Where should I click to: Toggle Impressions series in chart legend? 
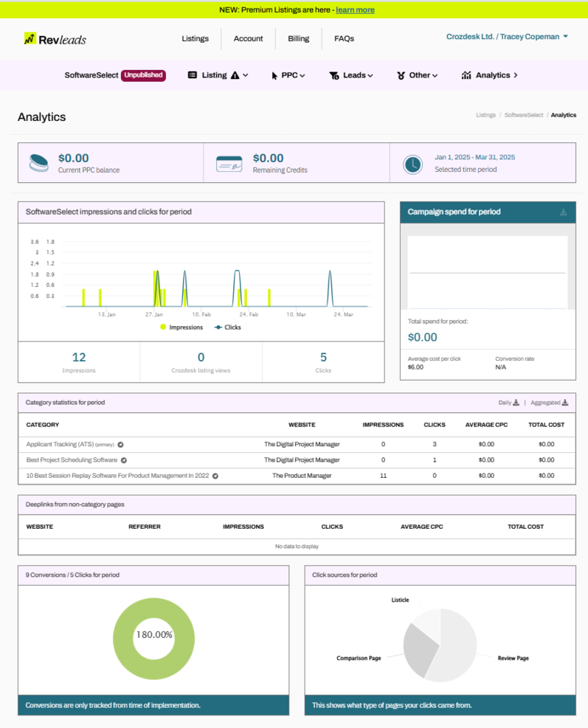click(x=181, y=327)
